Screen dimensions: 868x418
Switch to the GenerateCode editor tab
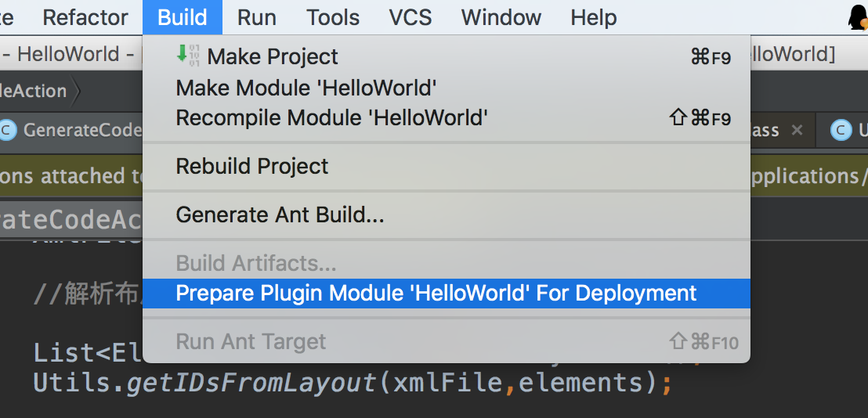click(78, 130)
